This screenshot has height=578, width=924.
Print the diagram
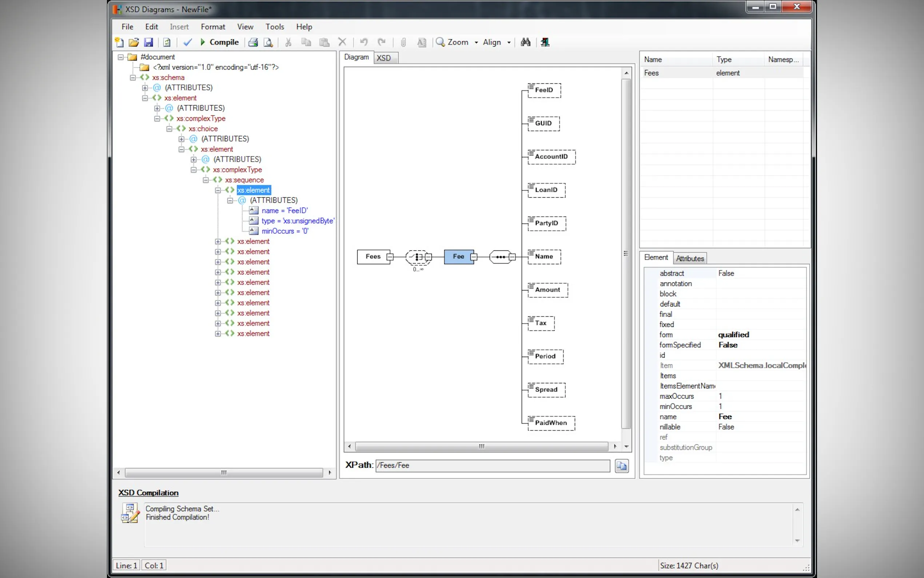coord(253,42)
